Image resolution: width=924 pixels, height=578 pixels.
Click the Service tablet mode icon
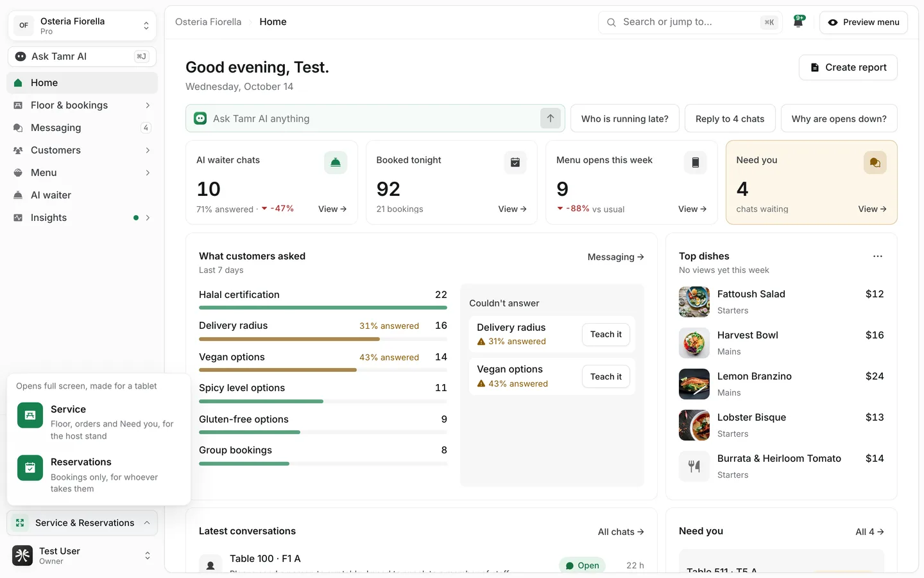click(x=30, y=416)
